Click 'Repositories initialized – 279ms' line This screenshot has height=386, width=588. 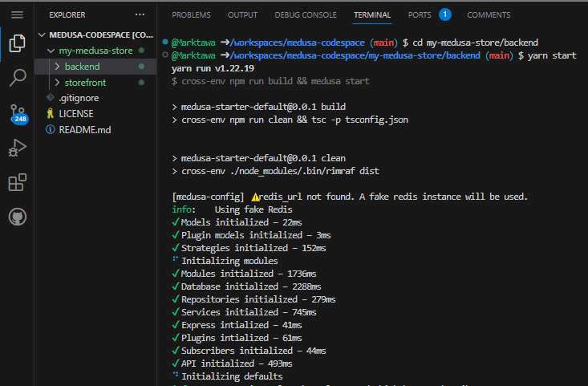coord(253,299)
